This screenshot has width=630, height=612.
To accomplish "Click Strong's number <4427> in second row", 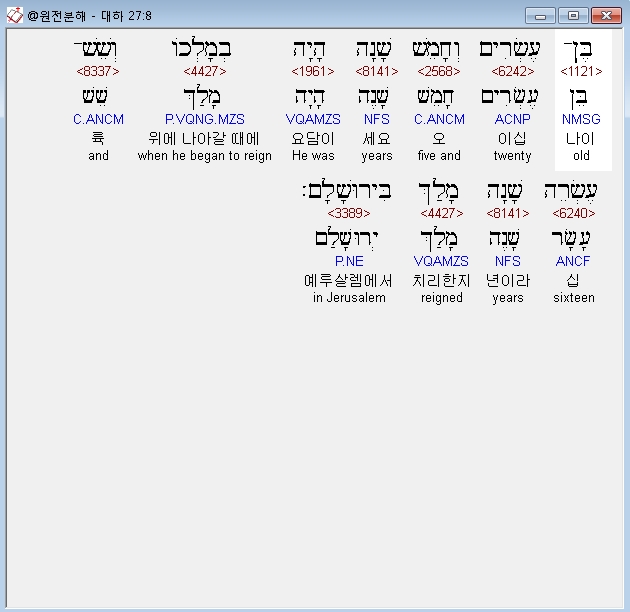I will pos(442,213).
